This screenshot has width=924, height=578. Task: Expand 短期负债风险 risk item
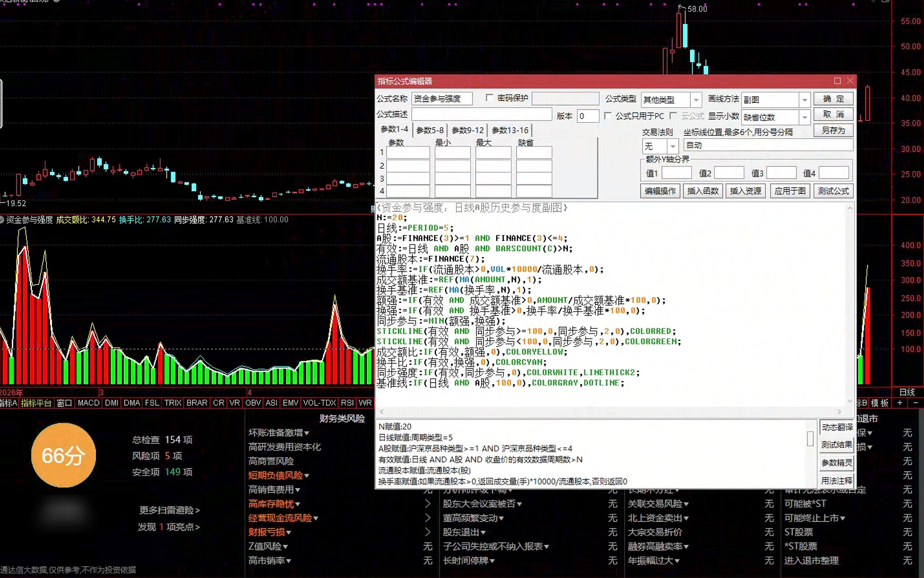pyautogui.click(x=279, y=476)
